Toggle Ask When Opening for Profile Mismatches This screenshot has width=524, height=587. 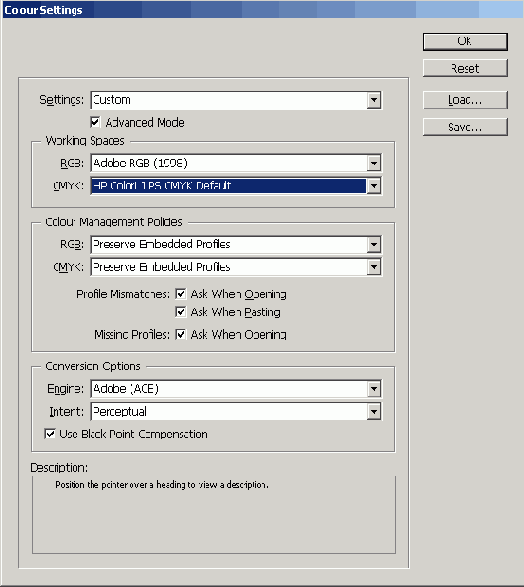point(180,294)
